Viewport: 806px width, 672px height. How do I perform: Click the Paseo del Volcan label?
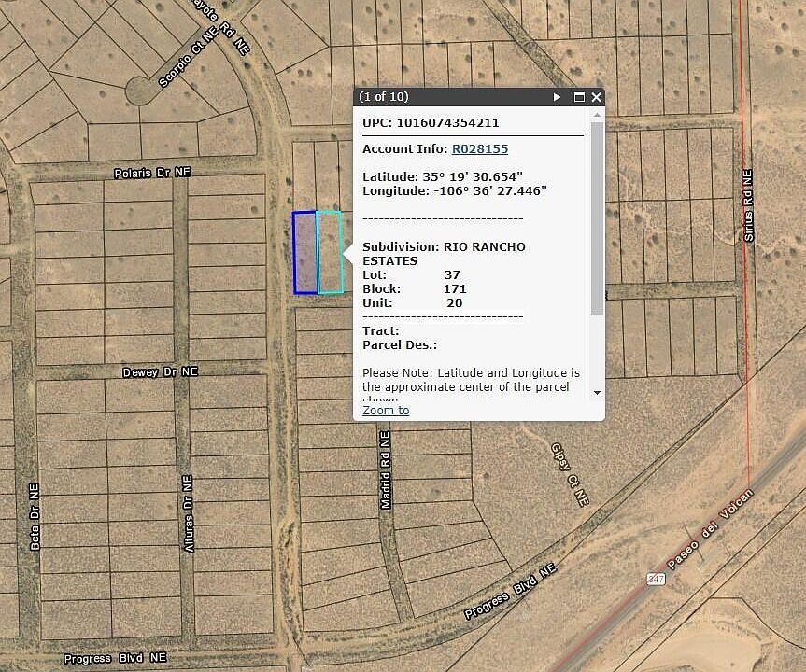[710, 528]
